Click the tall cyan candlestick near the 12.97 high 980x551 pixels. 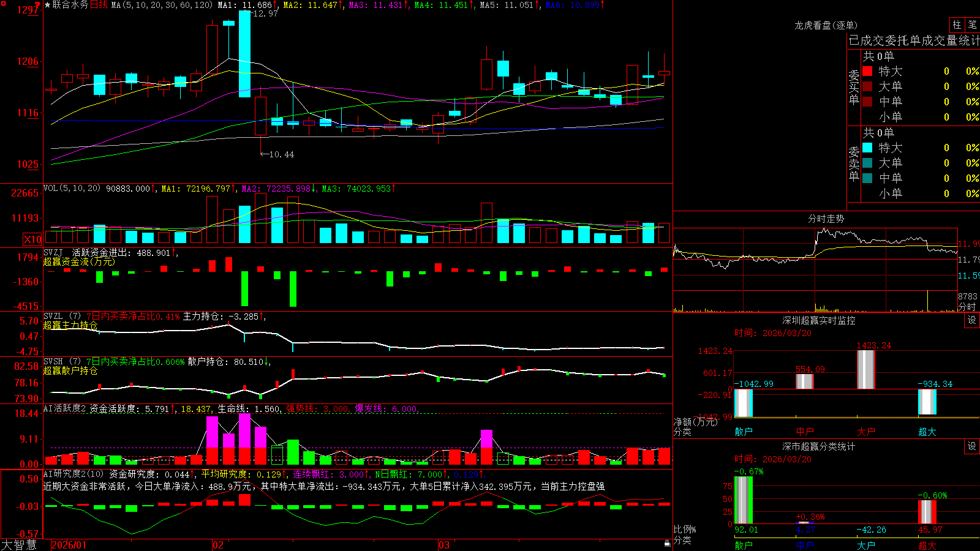[244, 54]
